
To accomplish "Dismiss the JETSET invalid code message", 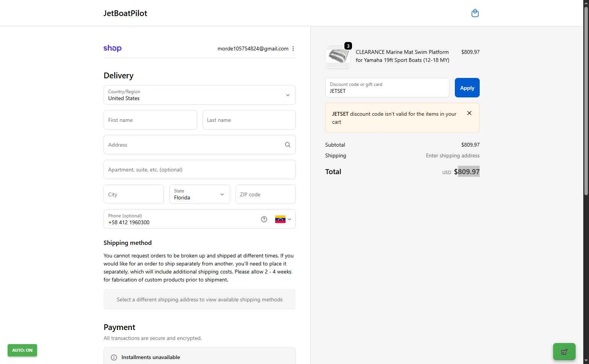I will (469, 113).
